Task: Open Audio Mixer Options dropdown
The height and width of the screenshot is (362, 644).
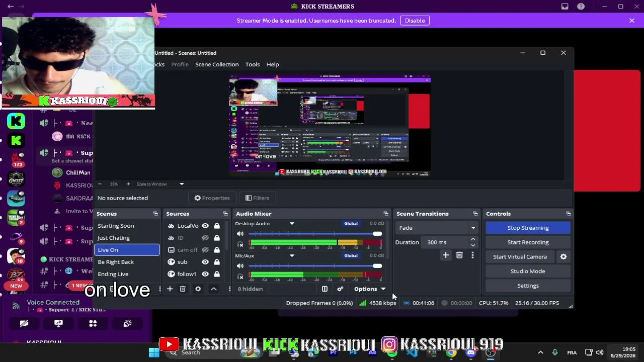Action: 369,289
